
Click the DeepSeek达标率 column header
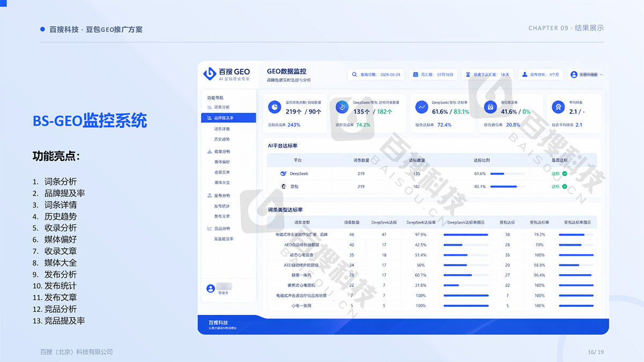click(421, 222)
